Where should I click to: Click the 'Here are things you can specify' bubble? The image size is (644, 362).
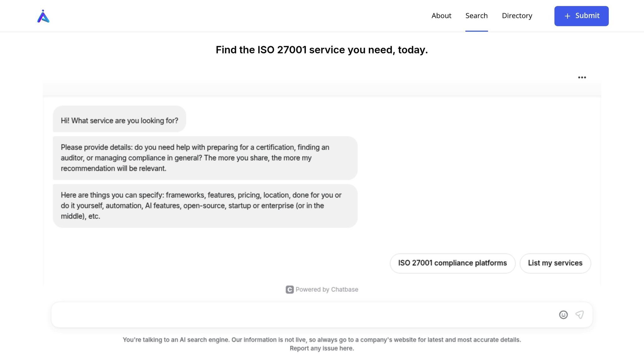205,206
